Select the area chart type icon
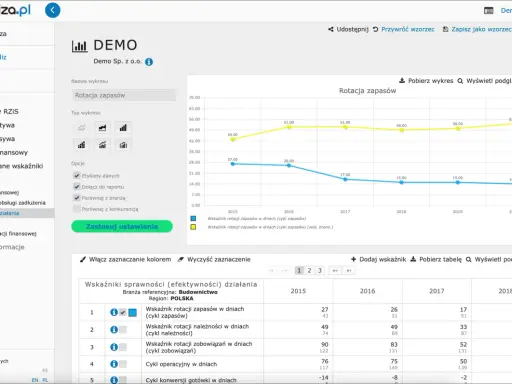 coord(102,128)
